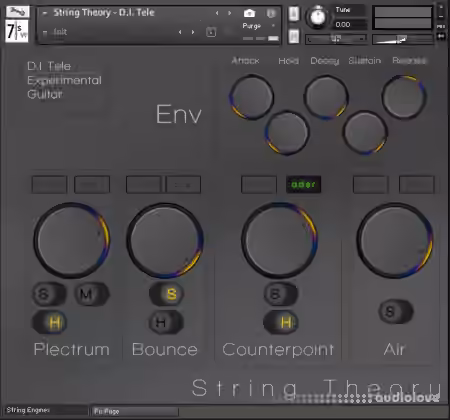The height and width of the screenshot is (420, 450).
Task: Click the large Plectrum knob
Action: (71, 240)
